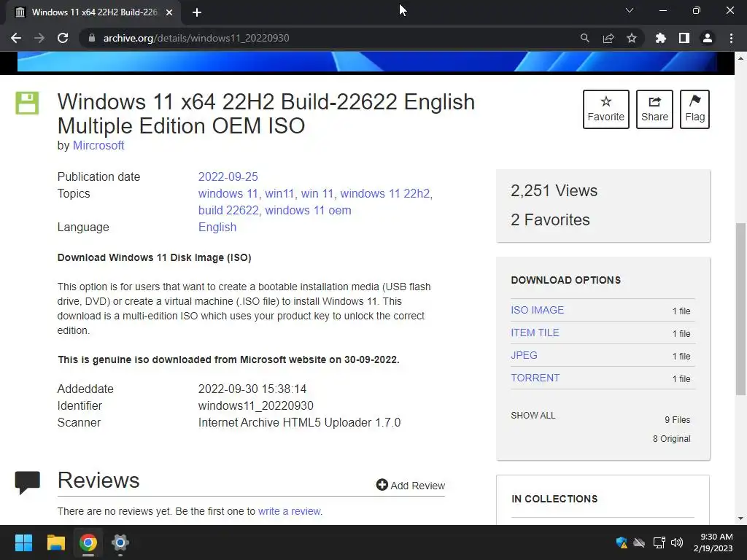
Task: Click the '9 Files' count
Action: (678, 419)
